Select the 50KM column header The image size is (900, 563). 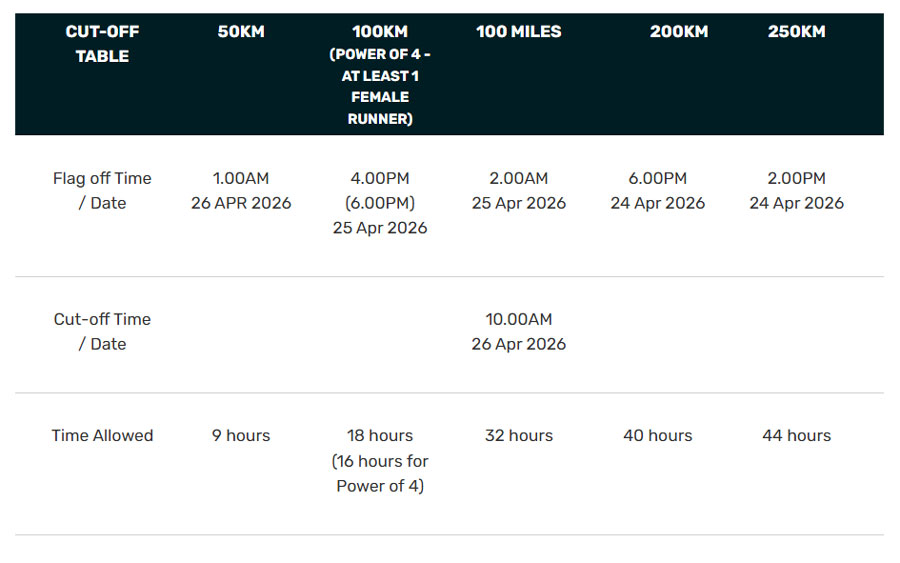(241, 32)
